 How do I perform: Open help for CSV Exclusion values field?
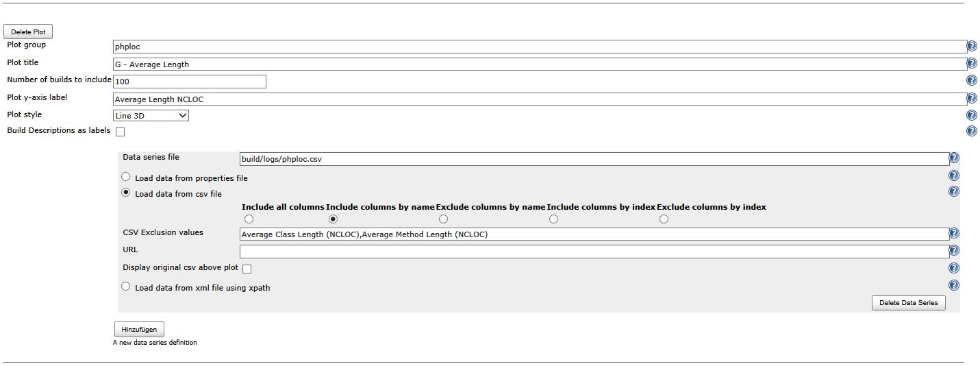coord(954,234)
